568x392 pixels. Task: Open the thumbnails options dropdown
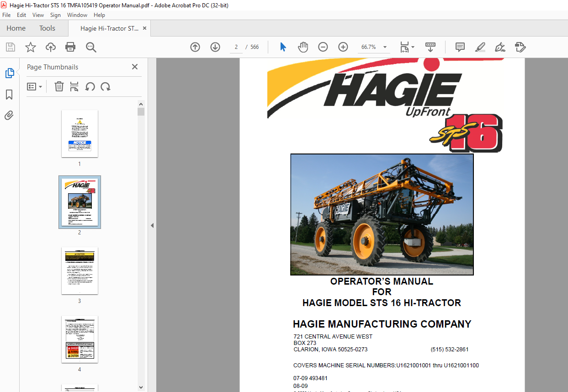coord(34,86)
